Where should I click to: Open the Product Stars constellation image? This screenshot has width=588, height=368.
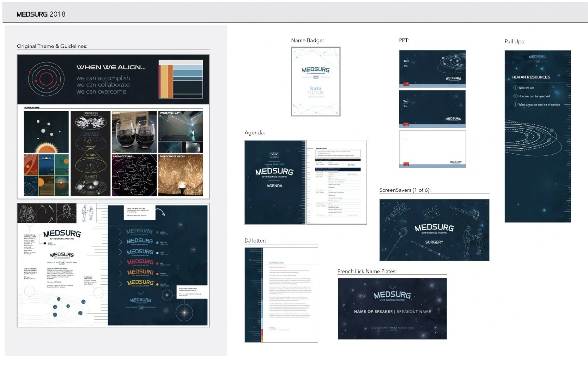134,175
